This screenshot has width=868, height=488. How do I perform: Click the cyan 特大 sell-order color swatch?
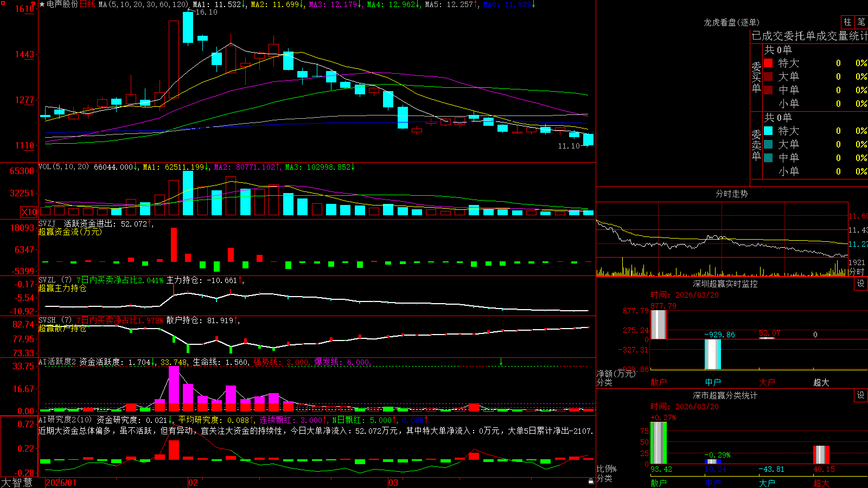coord(768,131)
